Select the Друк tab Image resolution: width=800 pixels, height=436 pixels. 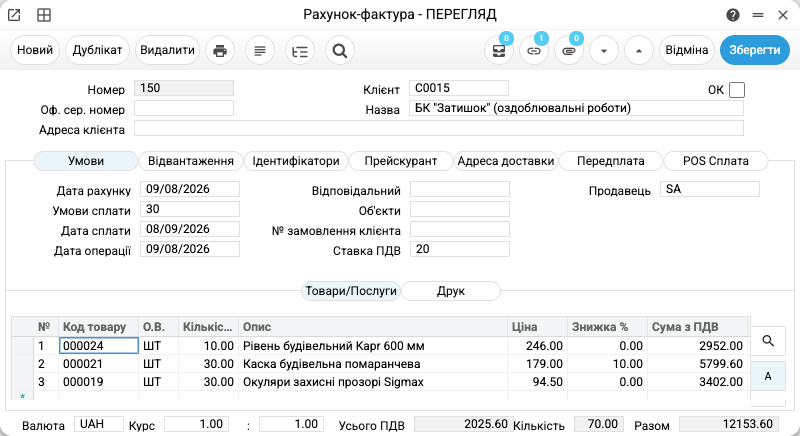tap(451, 291)
